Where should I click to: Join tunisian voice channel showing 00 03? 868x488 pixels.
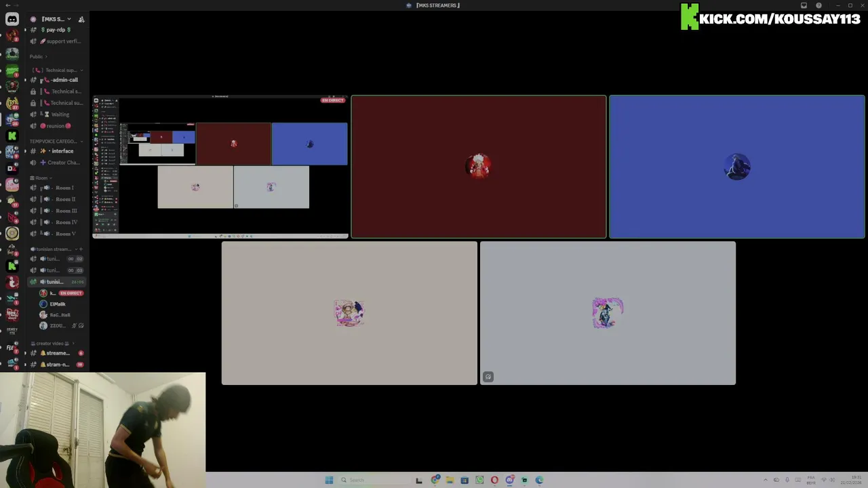57,270
